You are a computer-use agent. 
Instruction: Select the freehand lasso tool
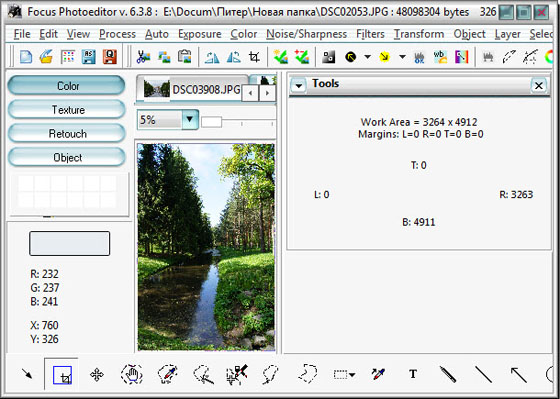(270, 374)
